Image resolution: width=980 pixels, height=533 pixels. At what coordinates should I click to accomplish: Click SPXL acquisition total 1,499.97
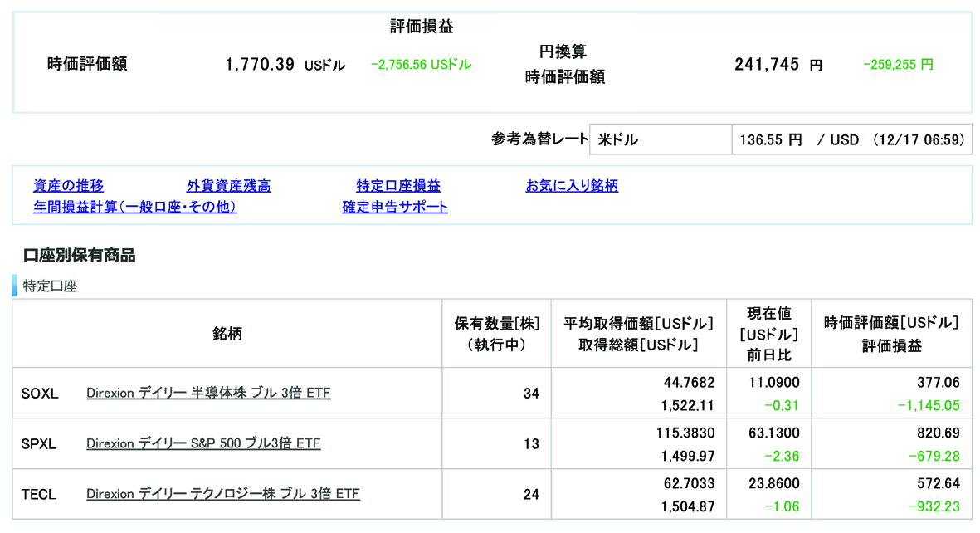click(x=688, y=457)
